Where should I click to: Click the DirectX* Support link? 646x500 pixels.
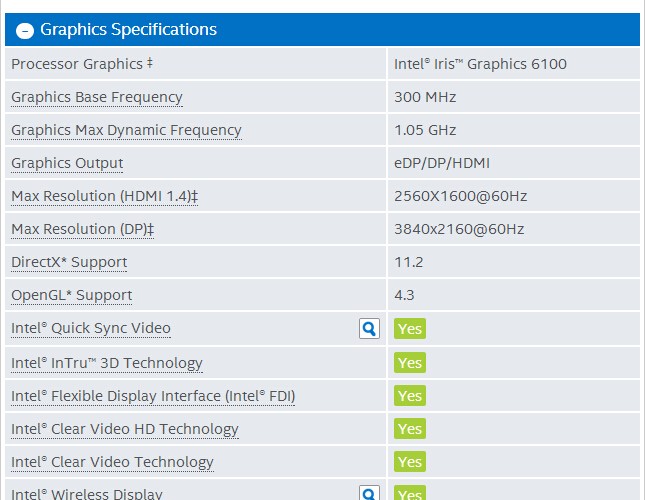[x=69, y=262]
